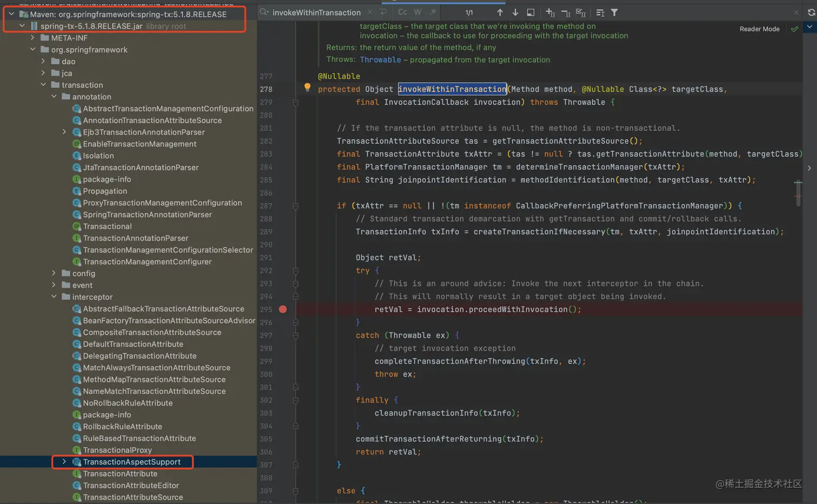Expand Ejb3TransactionAnnotationParser class node

pos(64,132)
